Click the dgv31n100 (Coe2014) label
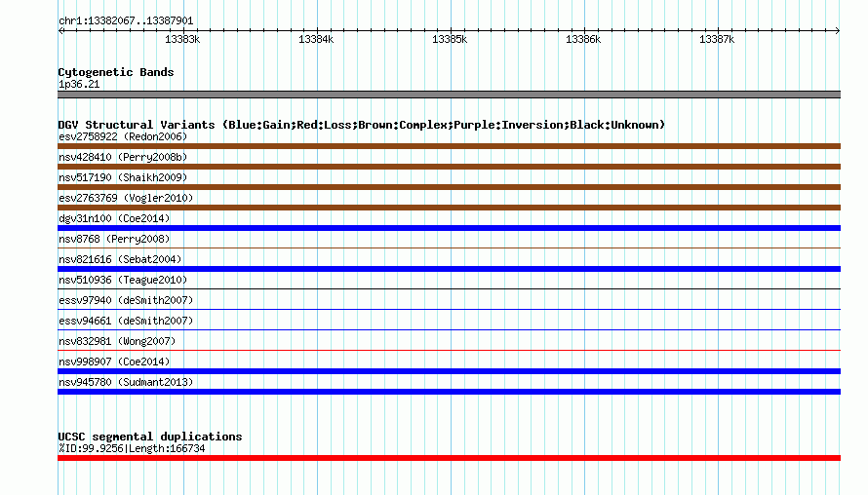Screen dimensions: 868x495 coord(114,218)
